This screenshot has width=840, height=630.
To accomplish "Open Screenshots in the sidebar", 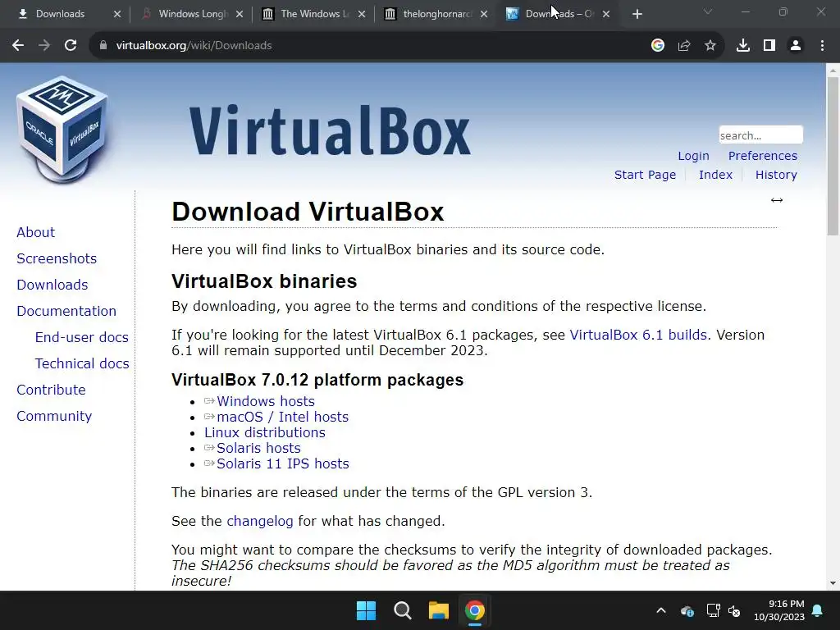I will tap(57, 258).
